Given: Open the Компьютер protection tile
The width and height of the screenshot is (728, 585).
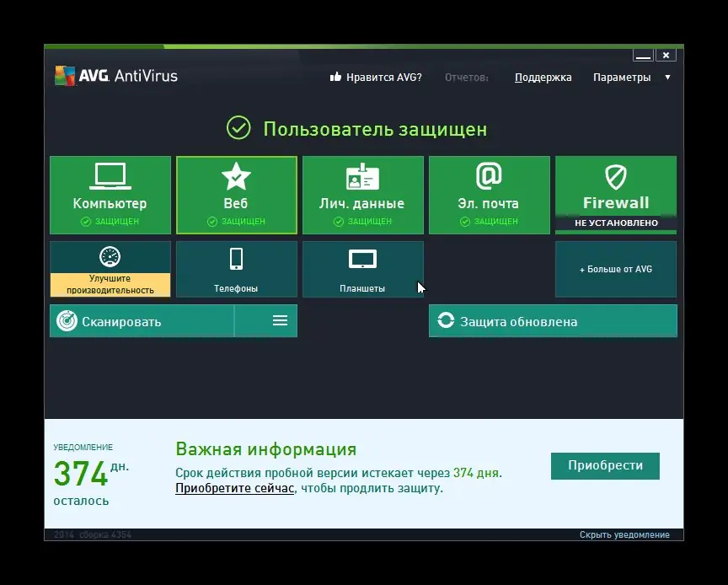Looking at the screenshot, I should point(110,195).
